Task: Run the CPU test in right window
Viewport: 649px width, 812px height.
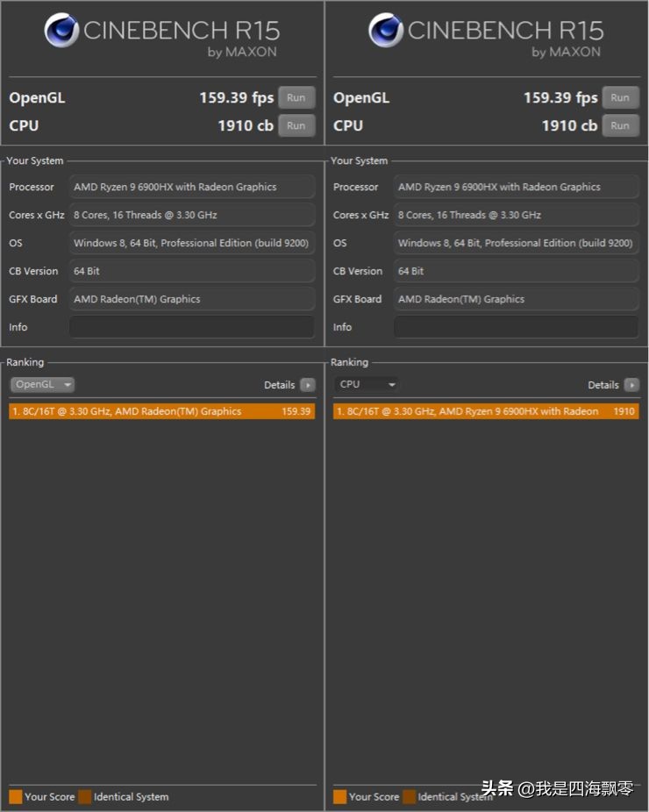Action: click(x=620, y=125)
